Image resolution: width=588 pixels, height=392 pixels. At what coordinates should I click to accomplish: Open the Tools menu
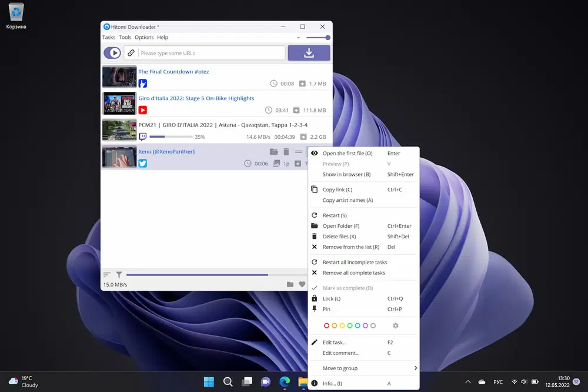coord(125,37)
